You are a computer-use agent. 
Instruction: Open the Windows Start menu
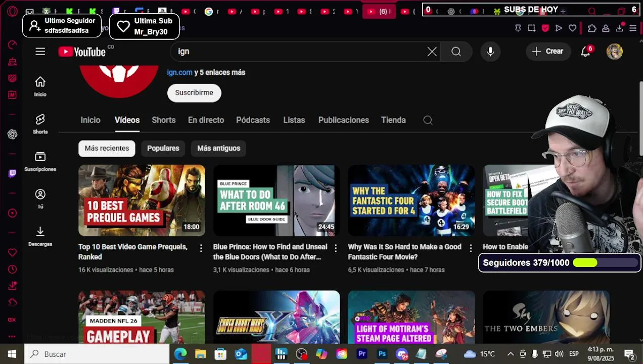click(x=12, y=354)
